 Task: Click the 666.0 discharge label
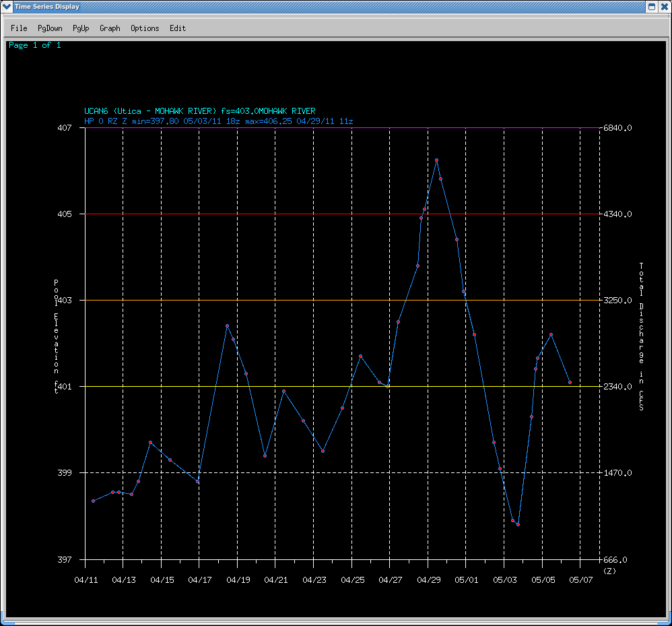(x=615, y=559)
